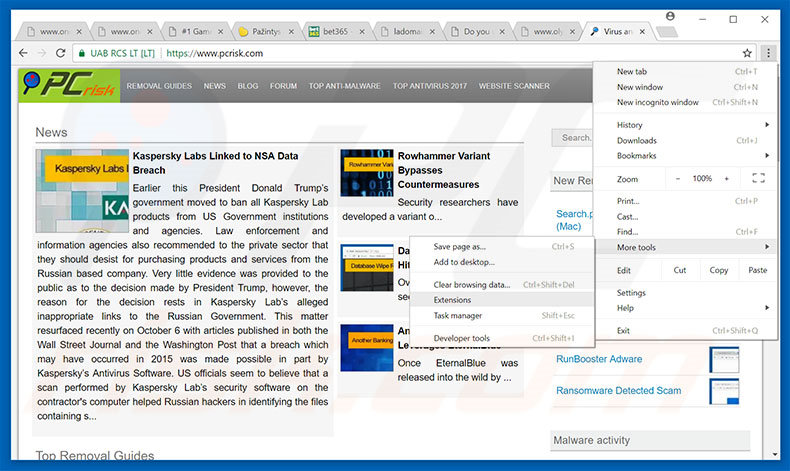Close the bet365 tab
Image resolution: width=790 pixels, height=471 pixels.
362,31
